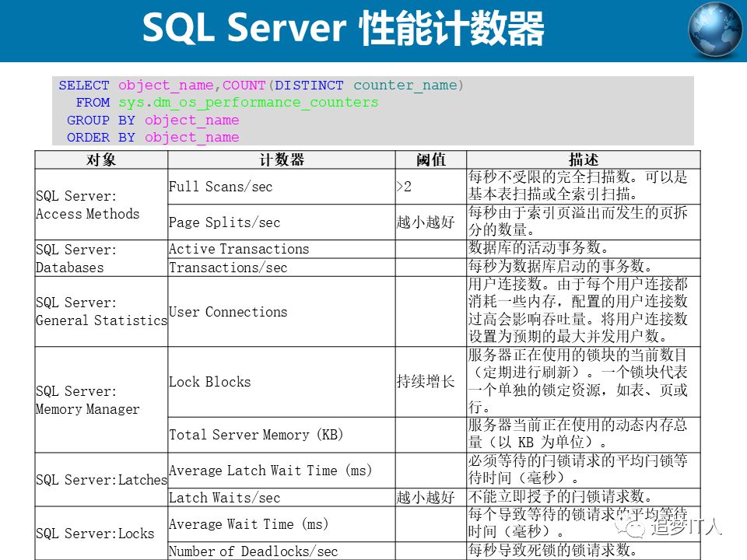The height and width of the screenshot is (560, 747).
Task: Select the "SQL Server: Databases" cell
Action: coord(101,258)
